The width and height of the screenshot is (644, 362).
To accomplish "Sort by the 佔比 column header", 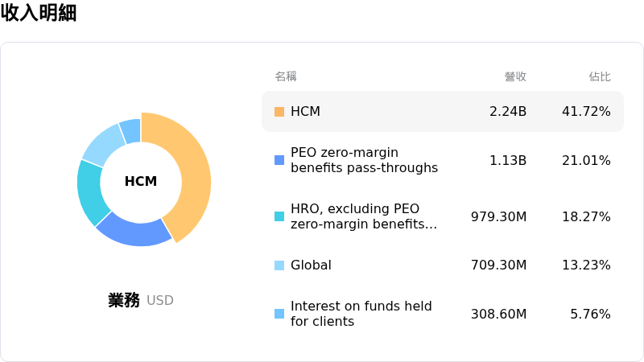I will (x=600, y=76).
